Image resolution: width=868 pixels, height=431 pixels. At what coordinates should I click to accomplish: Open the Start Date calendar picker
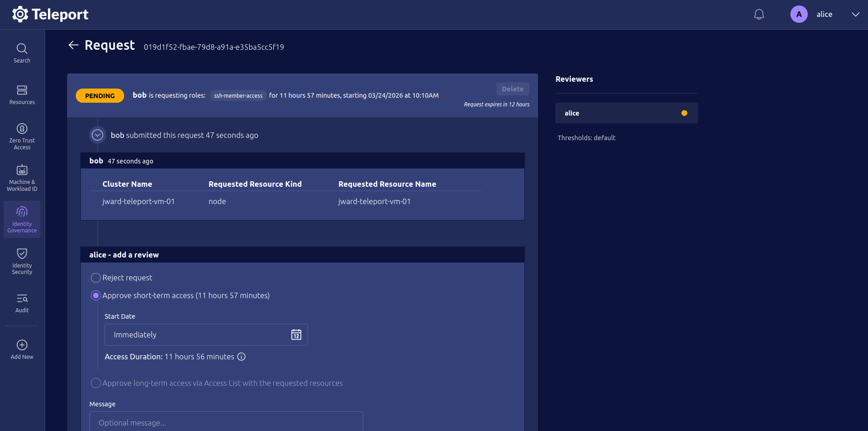click(296, 335)
